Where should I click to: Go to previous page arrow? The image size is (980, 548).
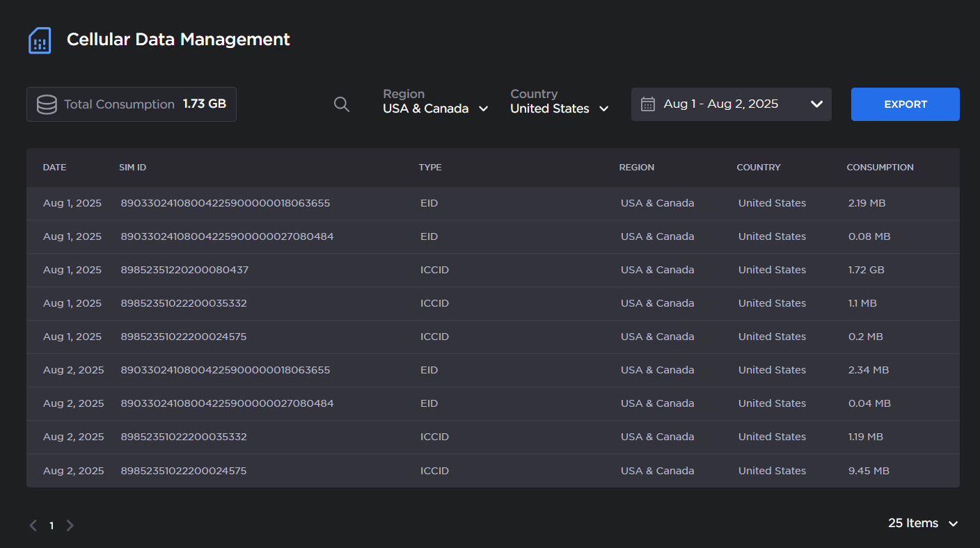tap(33, 526)
